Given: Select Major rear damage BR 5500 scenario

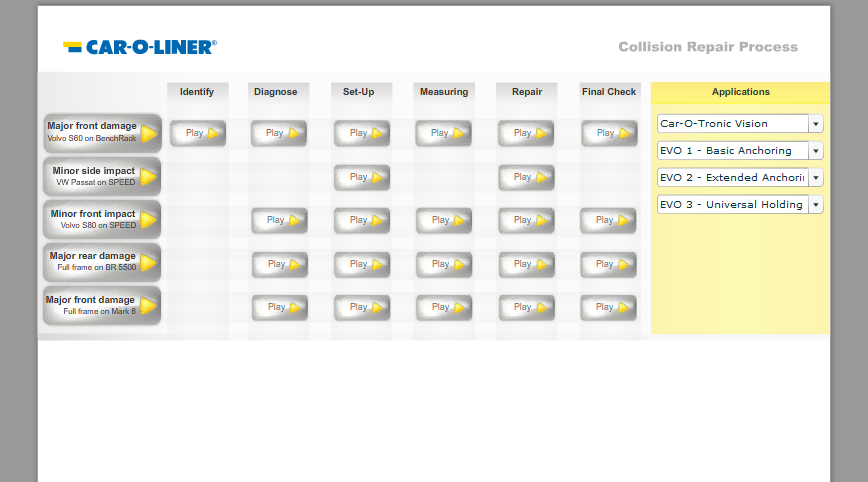Looking at the screenshot, I should click(x=102, y=263).
